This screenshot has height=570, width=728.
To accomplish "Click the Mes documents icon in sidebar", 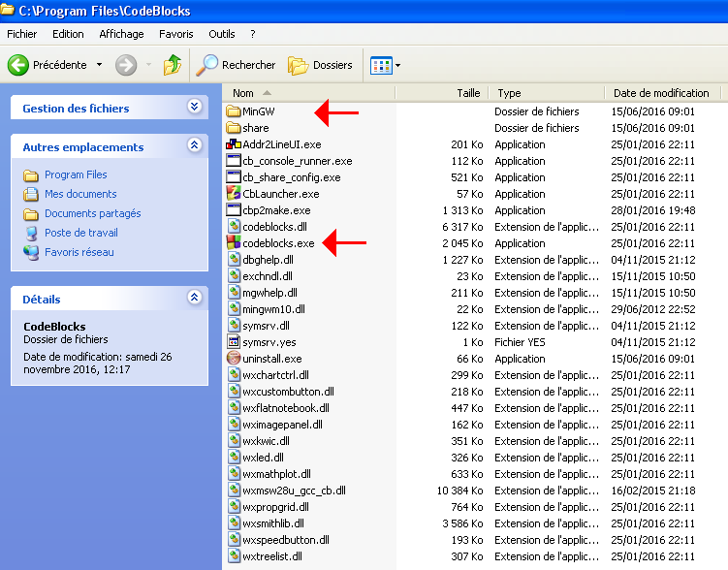I will (31, 194).
